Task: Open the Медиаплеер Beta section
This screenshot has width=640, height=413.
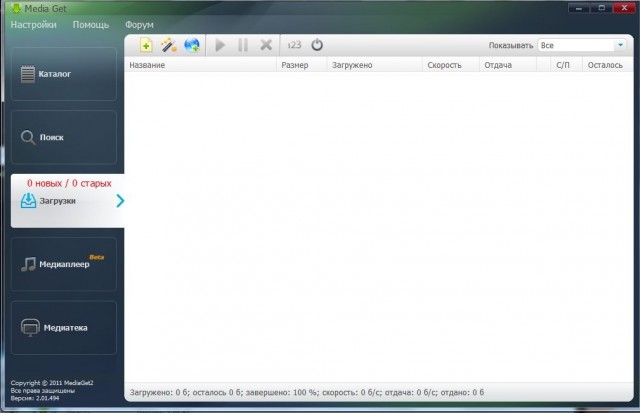Action: pos(64,264)
